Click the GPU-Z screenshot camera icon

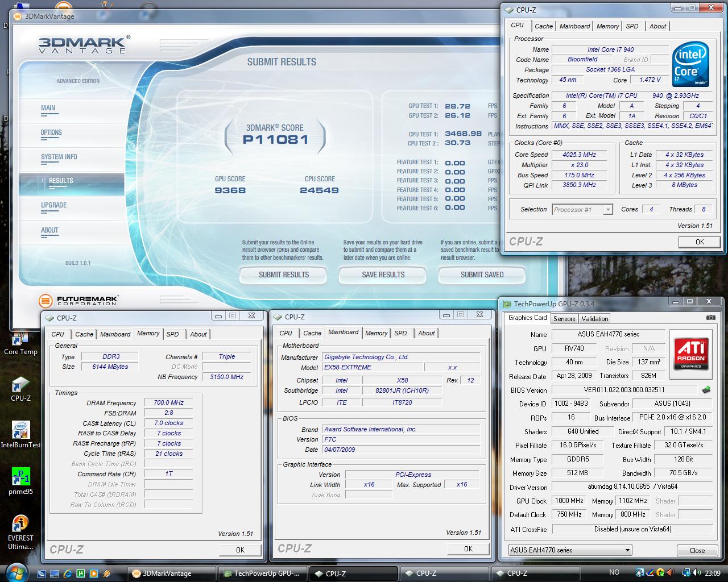[x=710, y=318]
